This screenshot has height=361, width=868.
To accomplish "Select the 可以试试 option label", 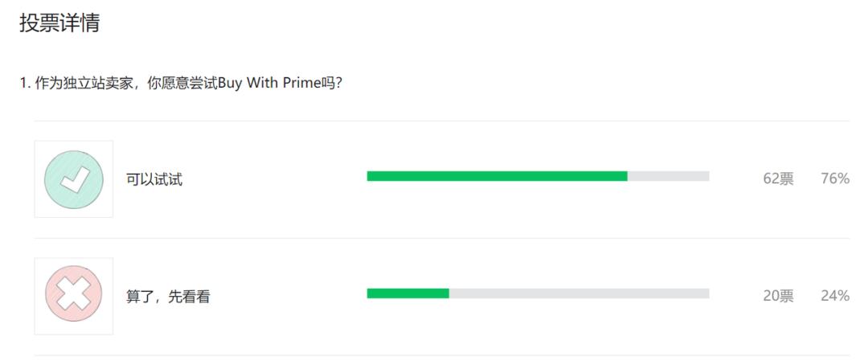I will click(154, 180).
